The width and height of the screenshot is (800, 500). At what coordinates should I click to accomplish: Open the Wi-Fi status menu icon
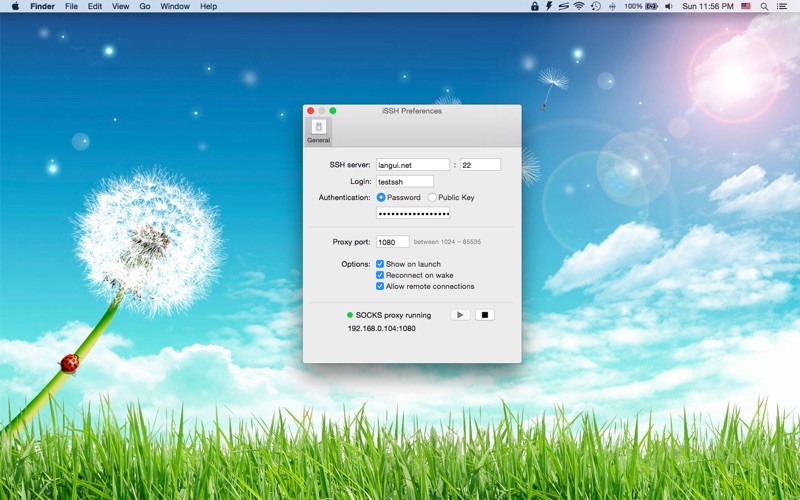tap(579, 6)
